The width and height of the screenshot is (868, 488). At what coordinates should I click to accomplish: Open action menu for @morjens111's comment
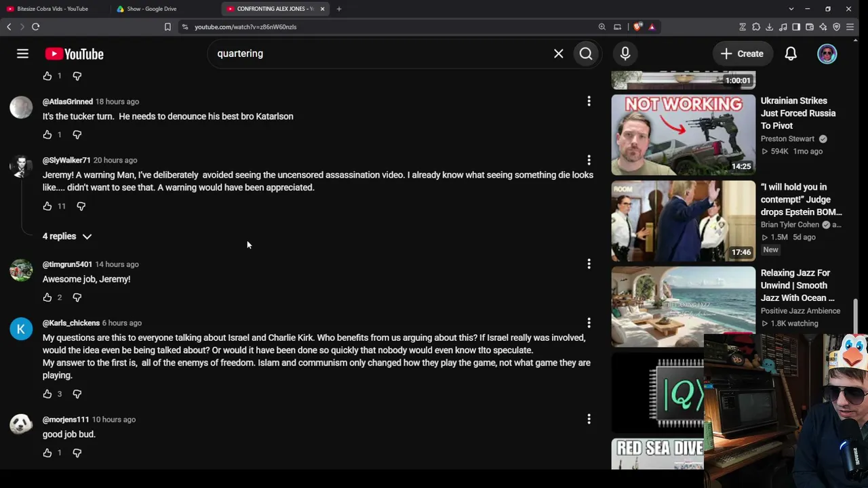point(589,420)
